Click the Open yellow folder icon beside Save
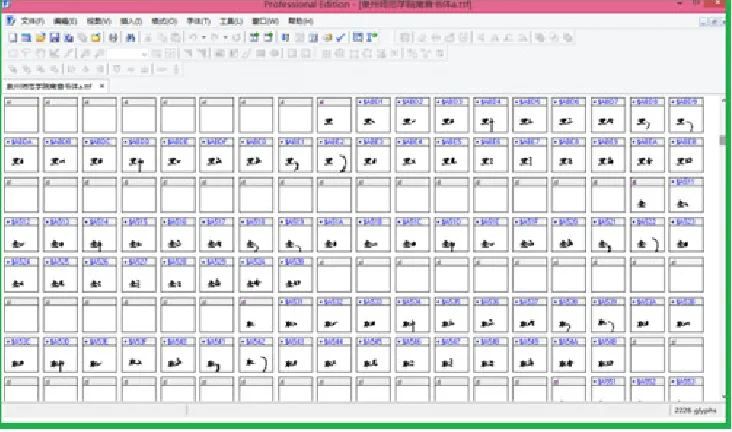 pos(41,38)
